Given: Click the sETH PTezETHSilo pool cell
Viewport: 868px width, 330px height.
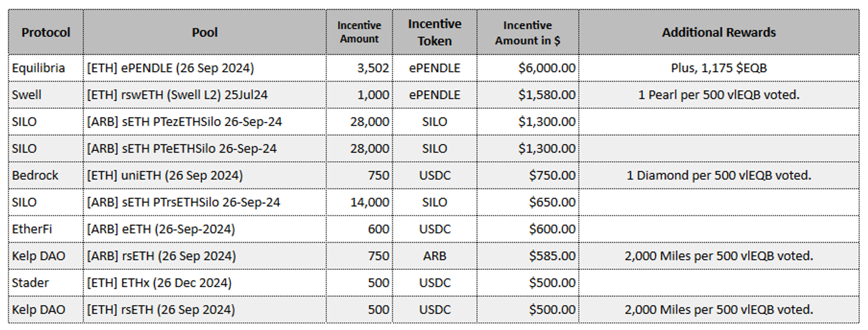Looking at the screenshot, I should pos(184,121).
